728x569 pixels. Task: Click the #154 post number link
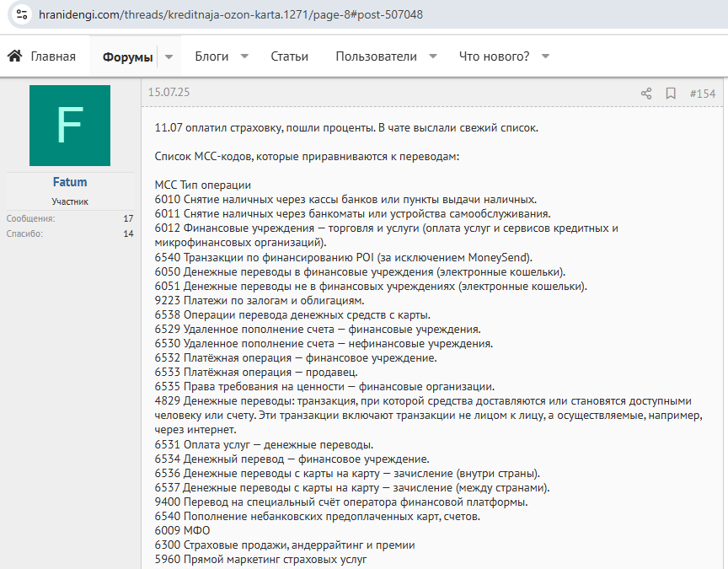(x=702, y=94)
